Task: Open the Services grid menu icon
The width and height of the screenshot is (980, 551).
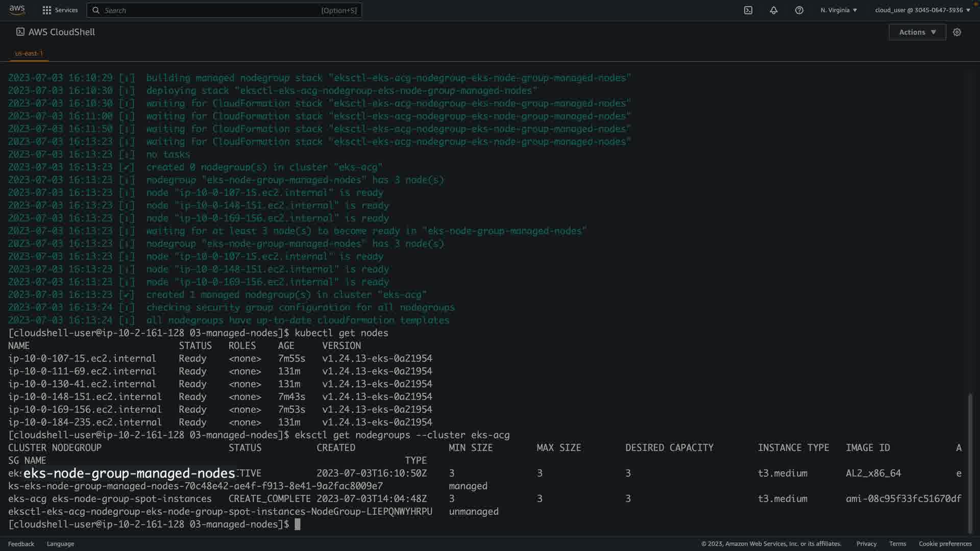Action: click(x=47, y=10)
